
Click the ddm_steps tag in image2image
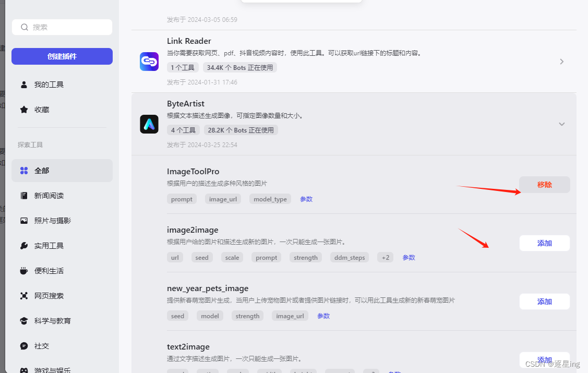click(350, 258)
